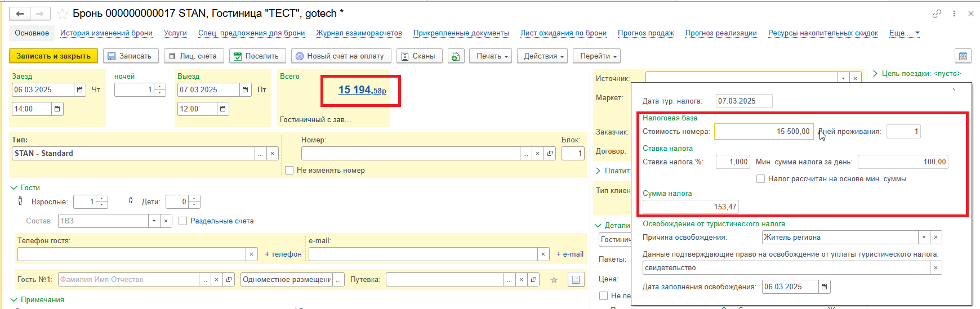Open Причина освобождения dropdown
980x309 pixels.
coord(924,238)
